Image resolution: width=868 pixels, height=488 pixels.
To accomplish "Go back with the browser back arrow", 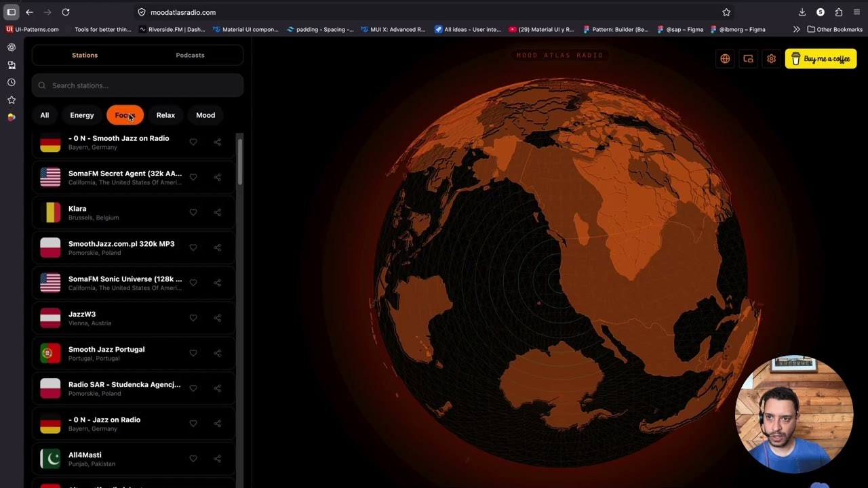I will point(29,12).
